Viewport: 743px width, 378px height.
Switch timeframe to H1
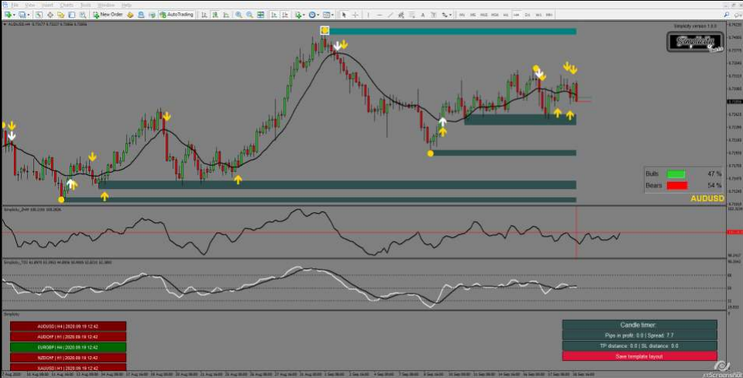(x=506, y=15)
